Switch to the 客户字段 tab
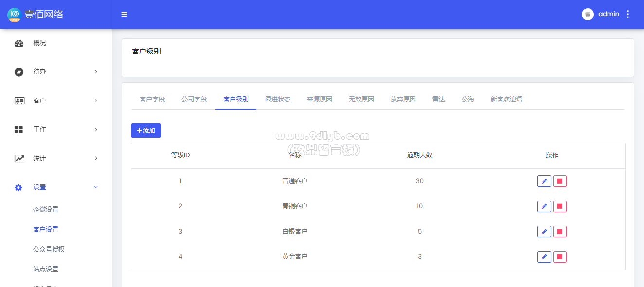Viewport: 644px width, 287px height. [152, 99]
